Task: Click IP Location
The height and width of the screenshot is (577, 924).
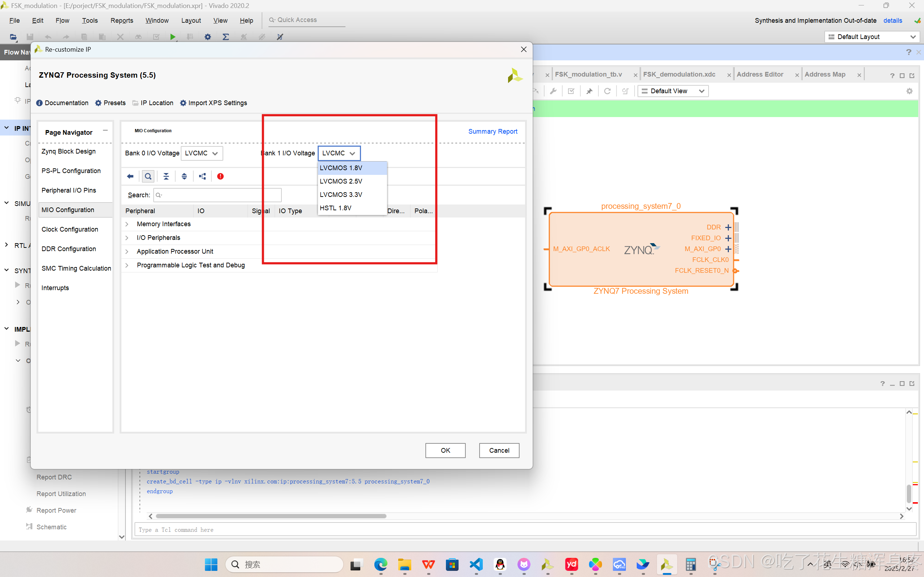Action: coord(152,103)
